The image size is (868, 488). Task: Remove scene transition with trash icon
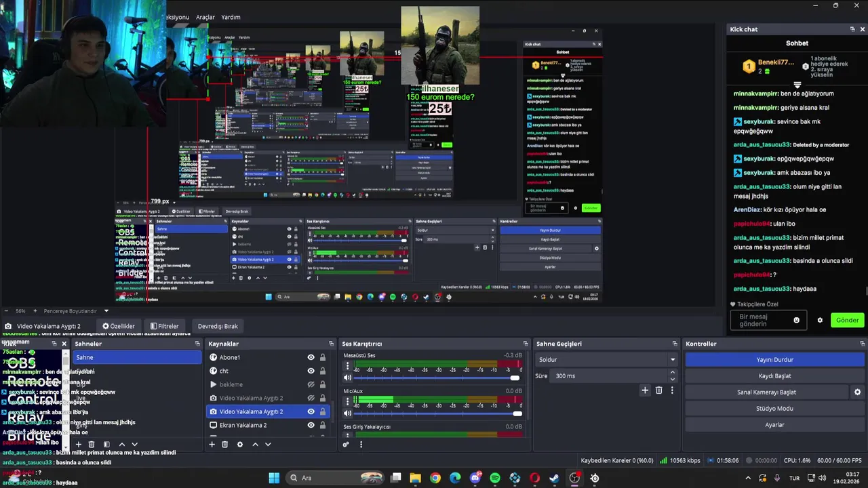coord(658,390)
